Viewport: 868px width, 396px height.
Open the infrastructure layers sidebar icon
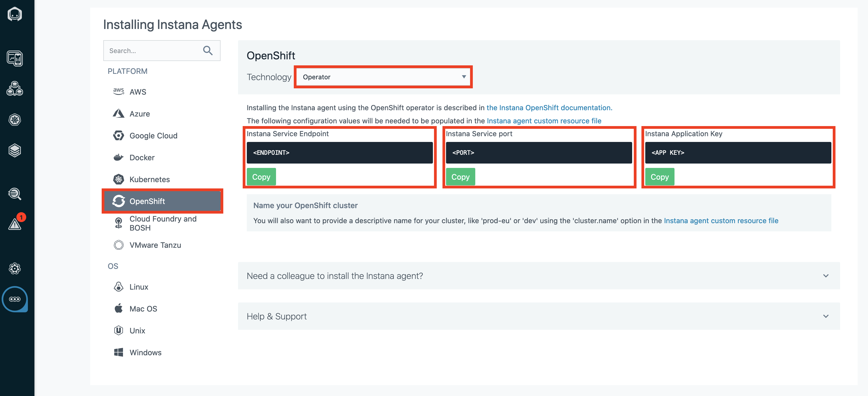click(x=14, y=150)
